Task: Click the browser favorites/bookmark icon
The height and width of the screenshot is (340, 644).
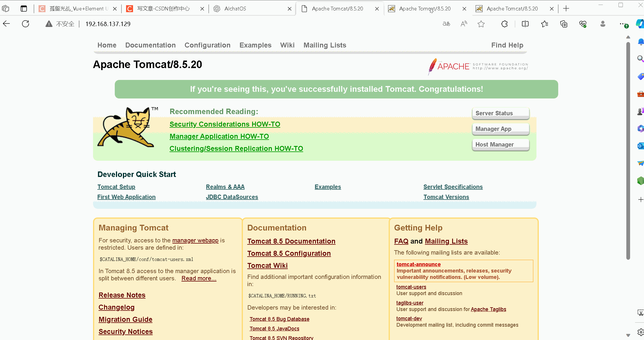Action: [x=481, y=24]
